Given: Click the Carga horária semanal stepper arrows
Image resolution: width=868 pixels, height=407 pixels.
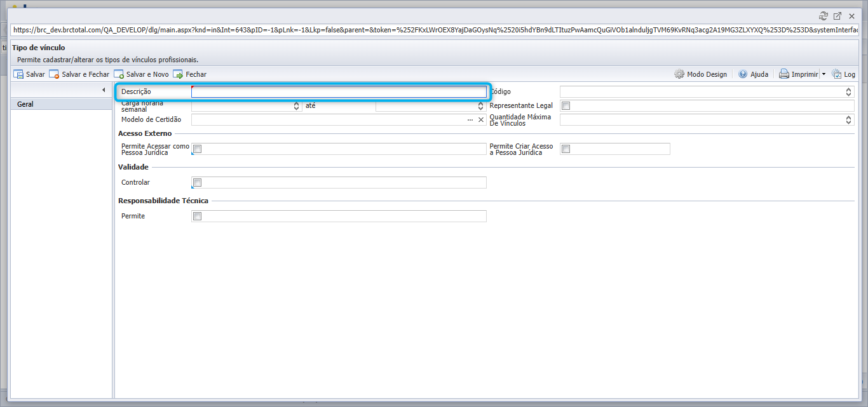Looking at the screenshot, I should [296, 106].
